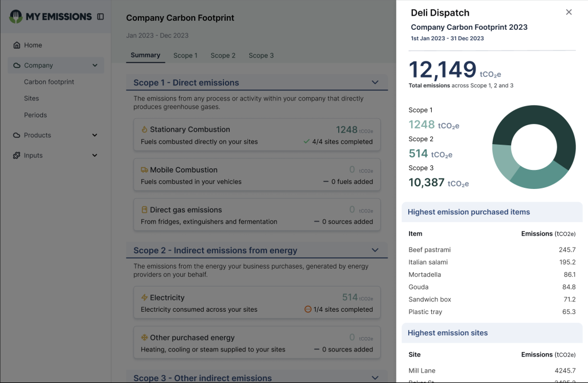Click the Products cloud icon
This screenshot has height=383, width=588.
pos(17,136)
